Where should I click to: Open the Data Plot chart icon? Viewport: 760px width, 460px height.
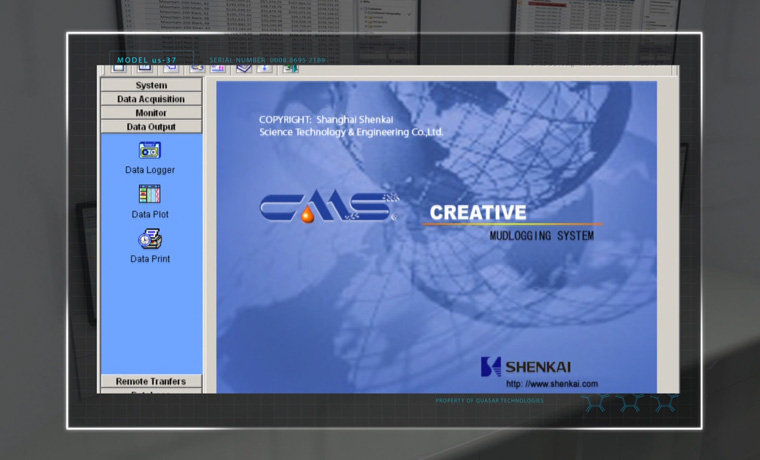point(150,194)
